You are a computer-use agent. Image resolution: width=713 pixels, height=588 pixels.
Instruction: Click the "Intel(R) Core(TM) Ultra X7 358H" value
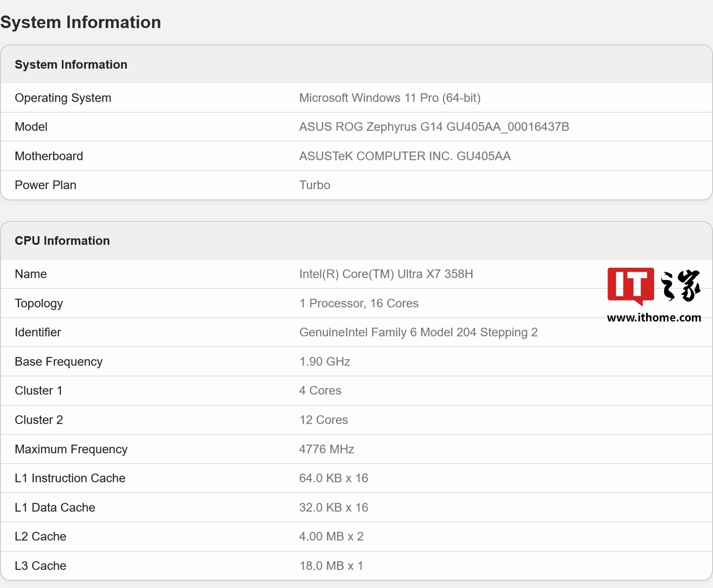click(386, 274)
